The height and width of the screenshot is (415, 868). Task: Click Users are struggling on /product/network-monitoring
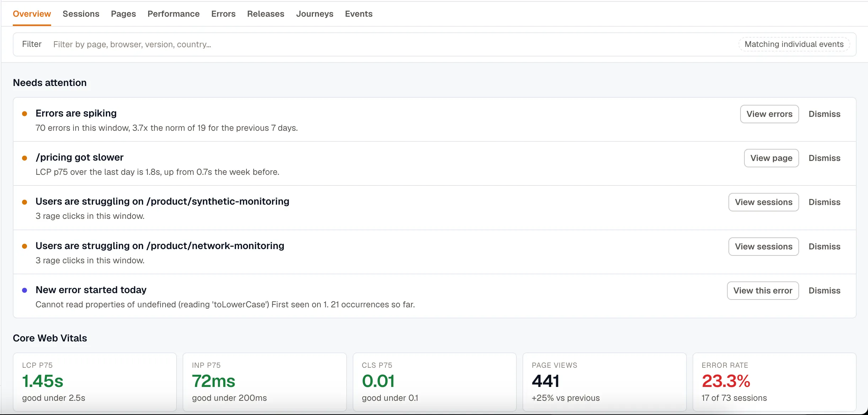point(160,246)
